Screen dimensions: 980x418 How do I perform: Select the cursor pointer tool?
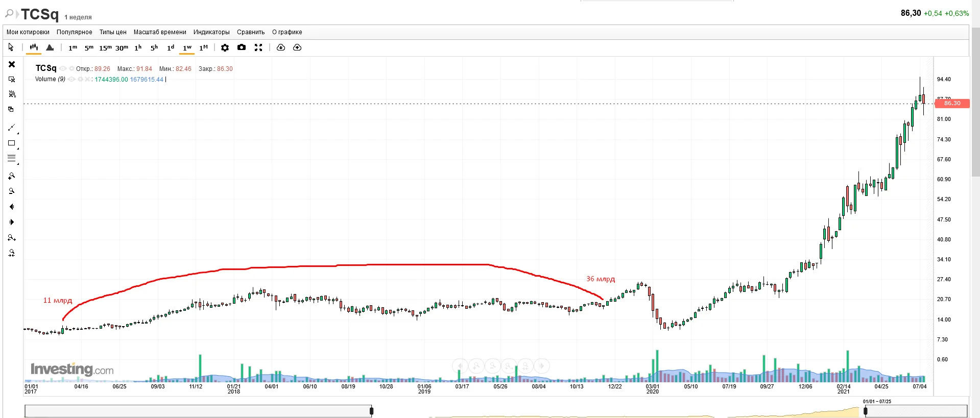[11, 47]
